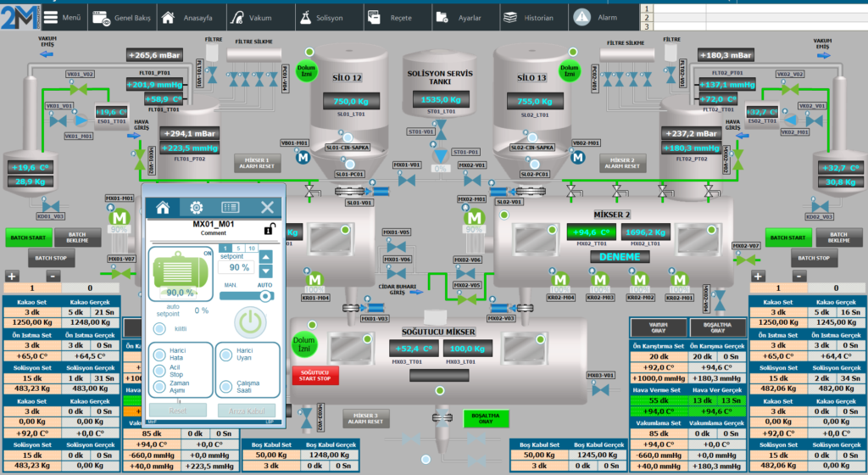This screenshot has height=475, width=868.
Task: Click the MX01-V01 valve symbol
Action: [407, 180]
